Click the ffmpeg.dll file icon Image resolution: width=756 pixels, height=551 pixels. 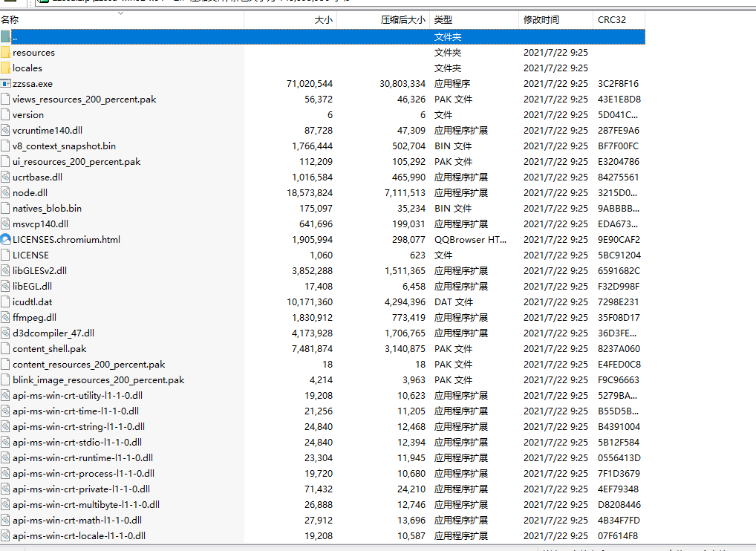click(6, 318)
